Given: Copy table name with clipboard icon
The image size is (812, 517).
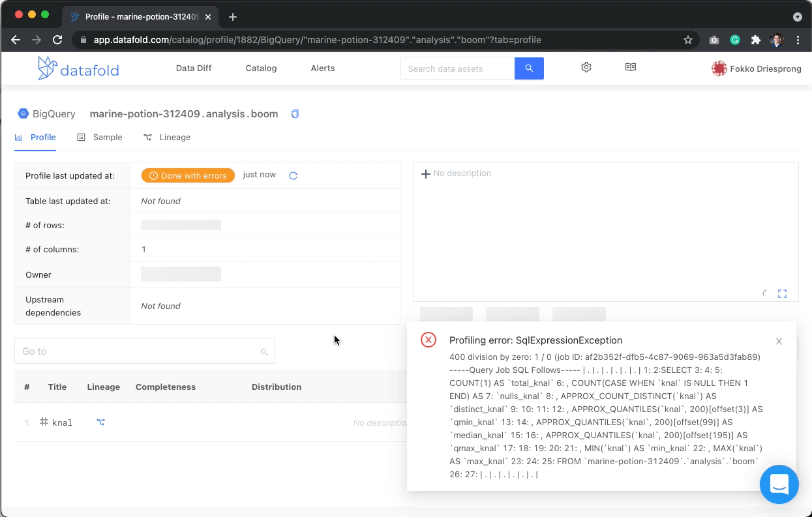Looking at the screenshot, I should click(x=295, y=114).
